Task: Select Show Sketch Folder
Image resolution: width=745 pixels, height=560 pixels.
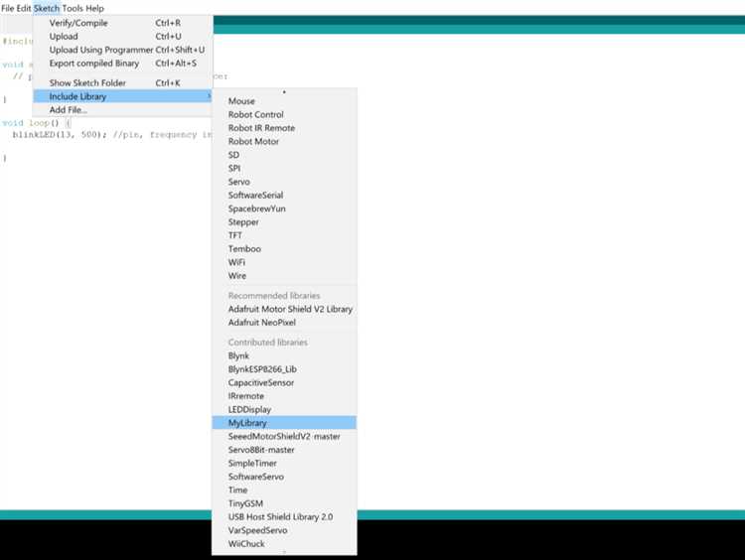Action: click(86, 82)
